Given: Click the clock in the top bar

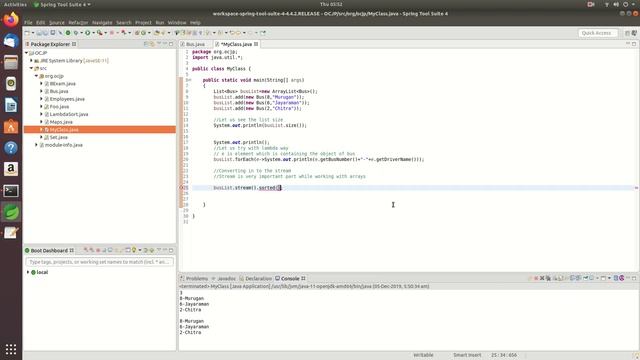Looking at the screenshot, I should pos(331,4).
